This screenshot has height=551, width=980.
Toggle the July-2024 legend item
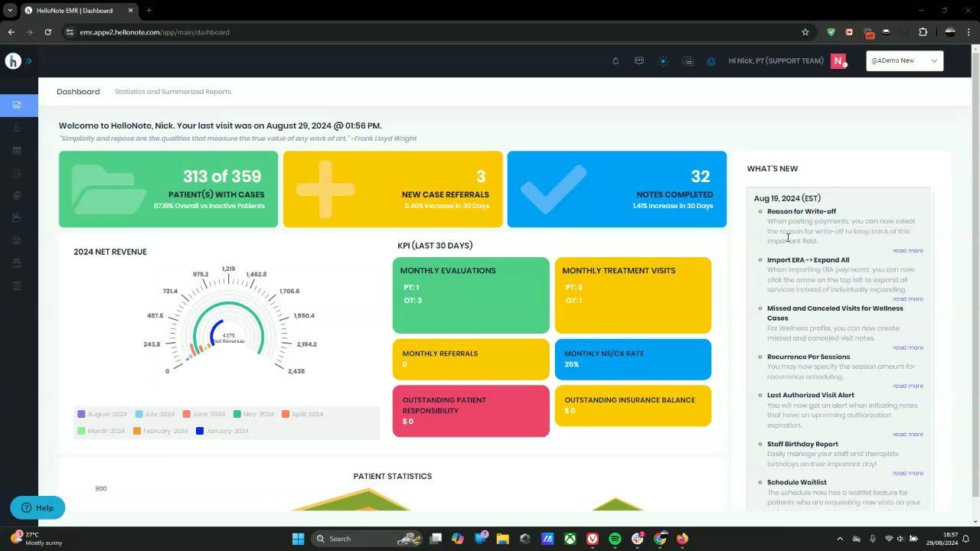point(155,414)
